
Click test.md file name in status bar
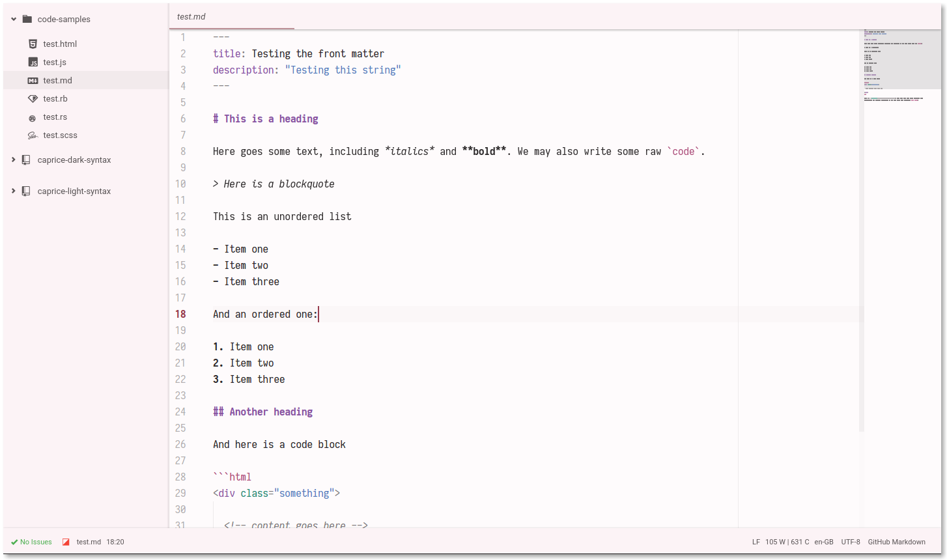[x=89, y=542]
